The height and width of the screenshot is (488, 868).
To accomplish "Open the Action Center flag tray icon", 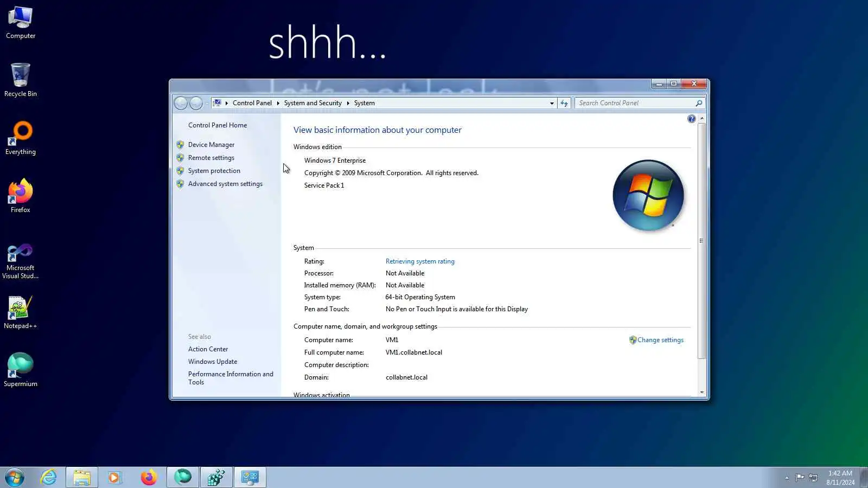I will (800, 478).
